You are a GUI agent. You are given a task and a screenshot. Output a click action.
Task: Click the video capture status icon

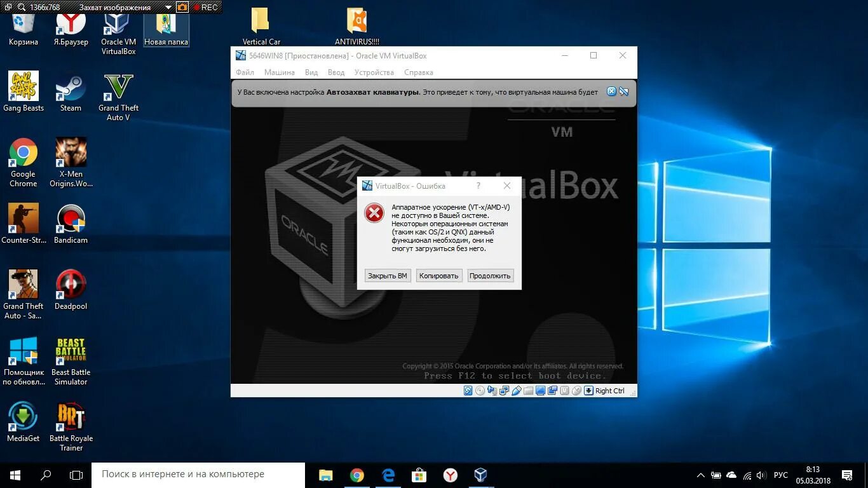(x=553, y=391)
